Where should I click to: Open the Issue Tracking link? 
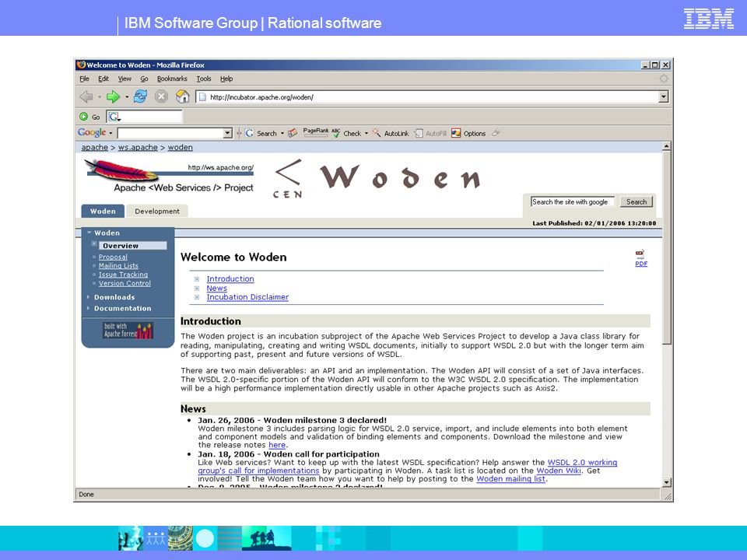point(124,275)
